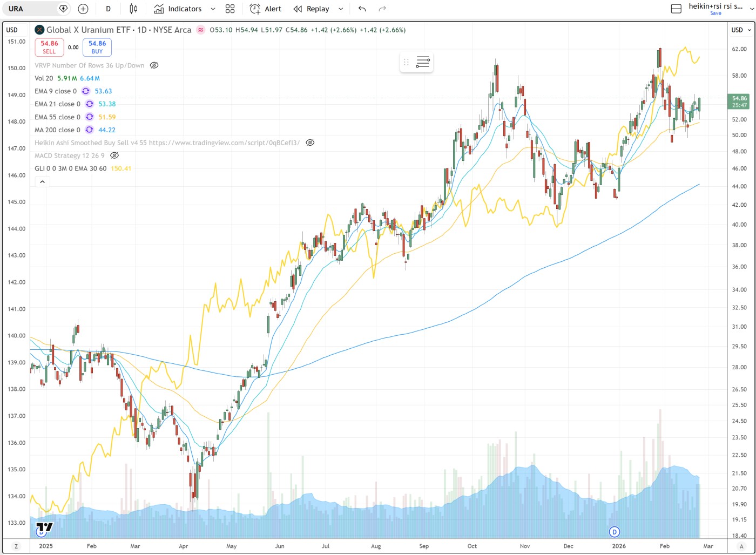This screenshot has height=555, width=756.
Task: Unhide the Heikin Ashi Smoothed Buy Sell indicator
Action: pos(310,143)
